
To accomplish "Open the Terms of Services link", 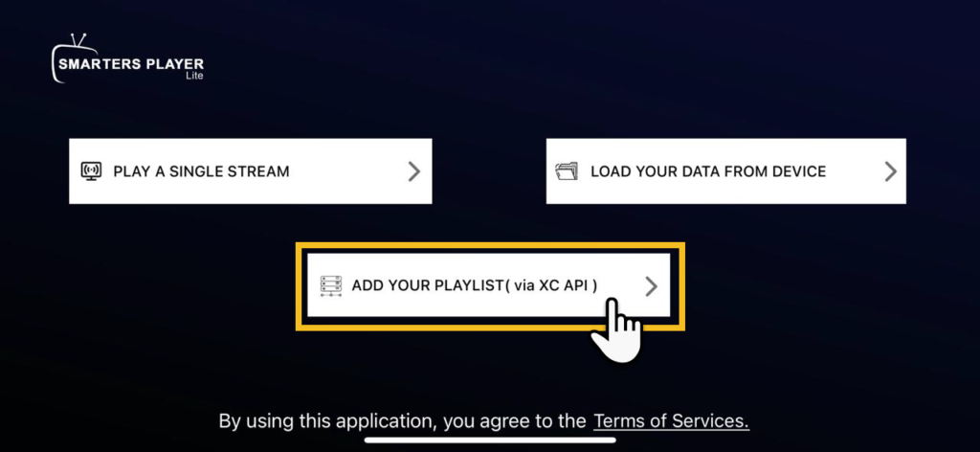I will [x=671, y=420].
